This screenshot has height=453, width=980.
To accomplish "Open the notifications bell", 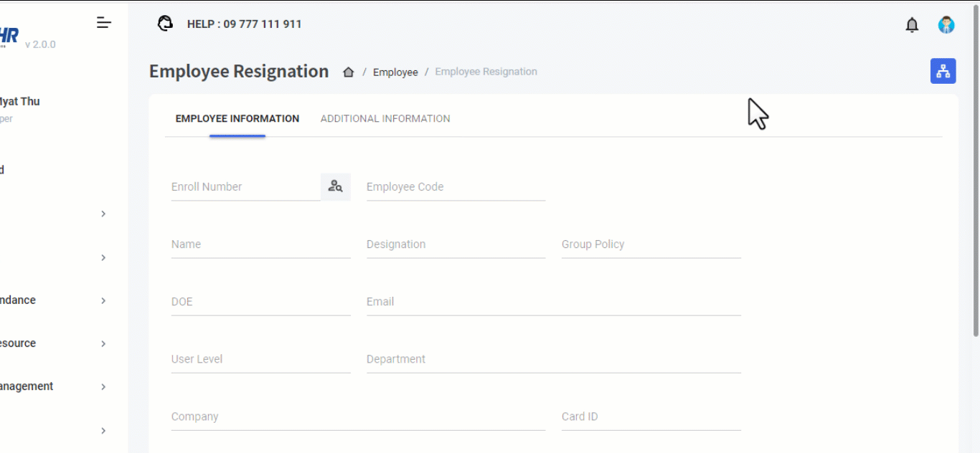I will [912, 25].
